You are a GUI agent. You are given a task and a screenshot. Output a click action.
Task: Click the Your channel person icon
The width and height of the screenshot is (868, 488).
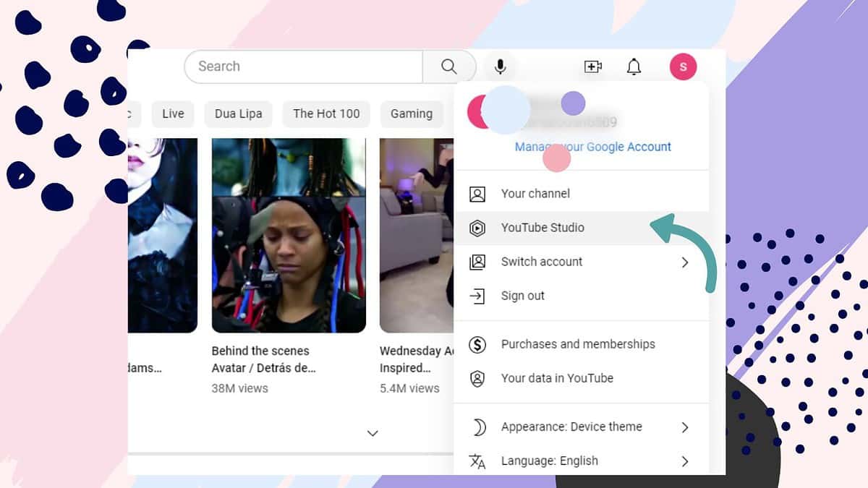click(x=477, y=194)
